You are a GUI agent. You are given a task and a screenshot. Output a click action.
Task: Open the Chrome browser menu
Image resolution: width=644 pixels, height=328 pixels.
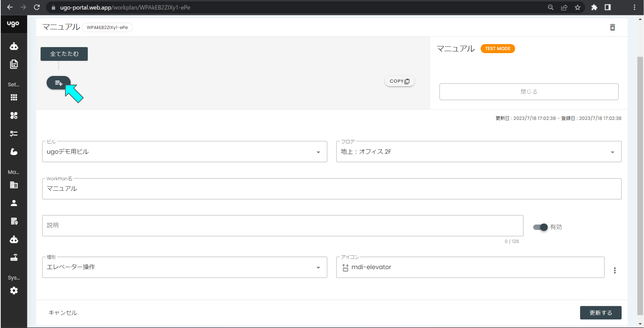click(635, 7)
